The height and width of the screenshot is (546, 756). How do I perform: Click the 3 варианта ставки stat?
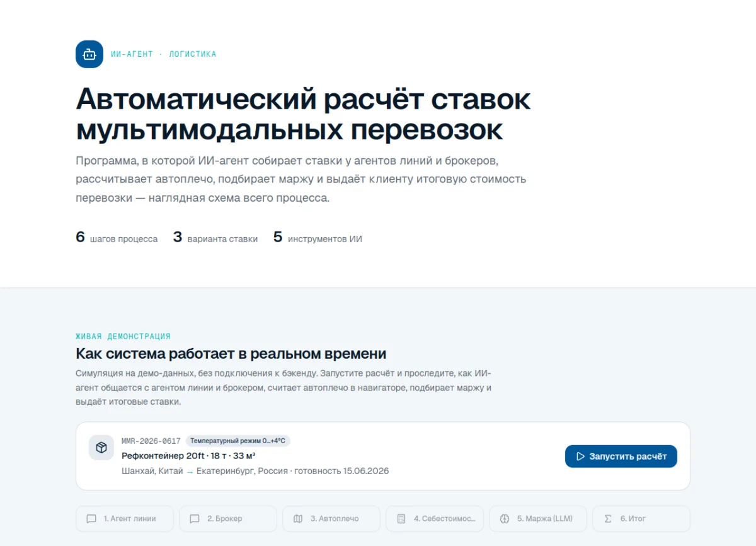tap(215, 238)
